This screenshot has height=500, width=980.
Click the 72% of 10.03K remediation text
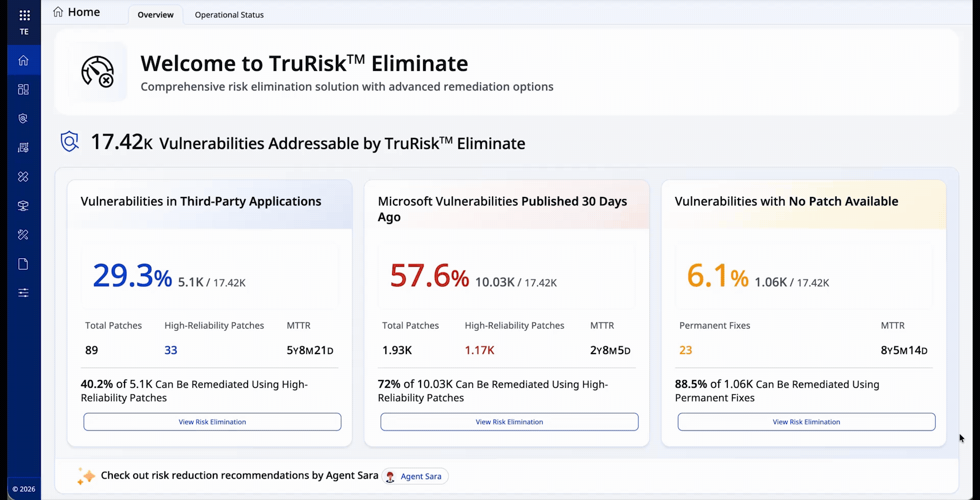pos(493,391)
